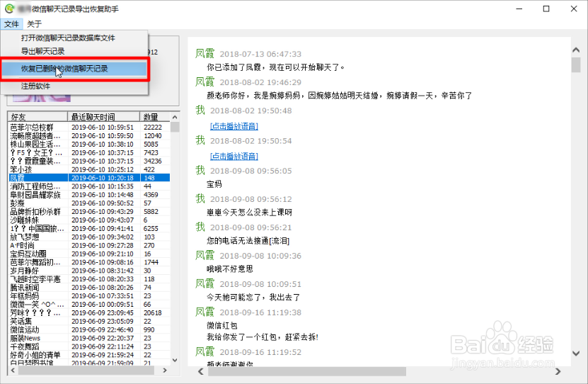Select the 年糕妈妈 contact row

pyautogui.click(x=89, y=295)
